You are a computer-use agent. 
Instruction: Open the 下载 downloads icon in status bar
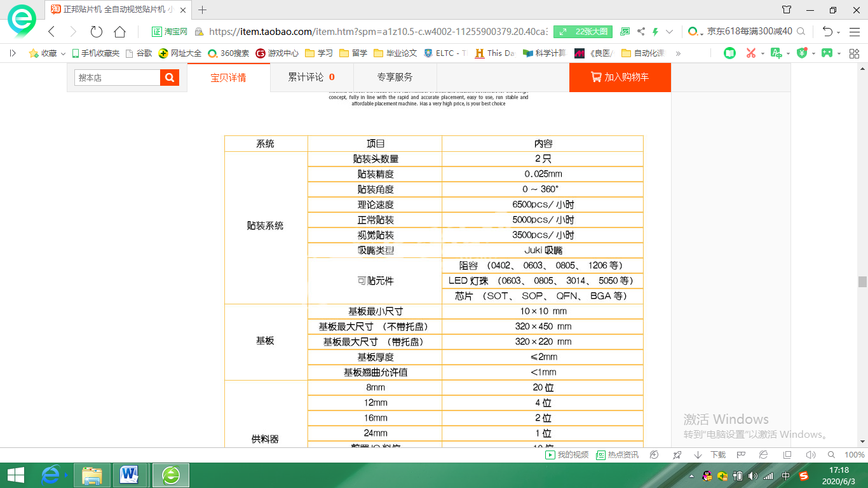(712, 455)
